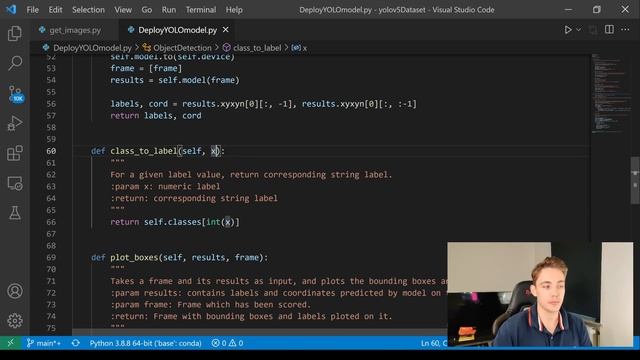Run the Python file with play button
The height and width of the screenshot is (360, 640).
tap(568, 30)
